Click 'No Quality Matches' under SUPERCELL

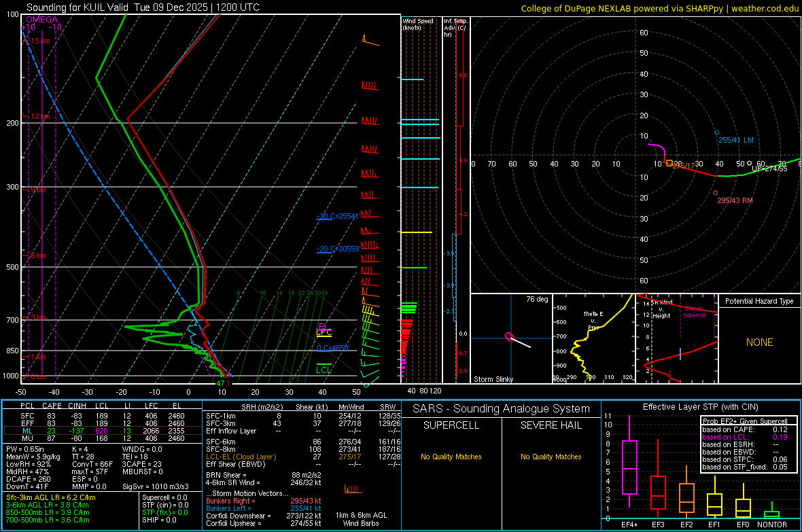[451, 457]
